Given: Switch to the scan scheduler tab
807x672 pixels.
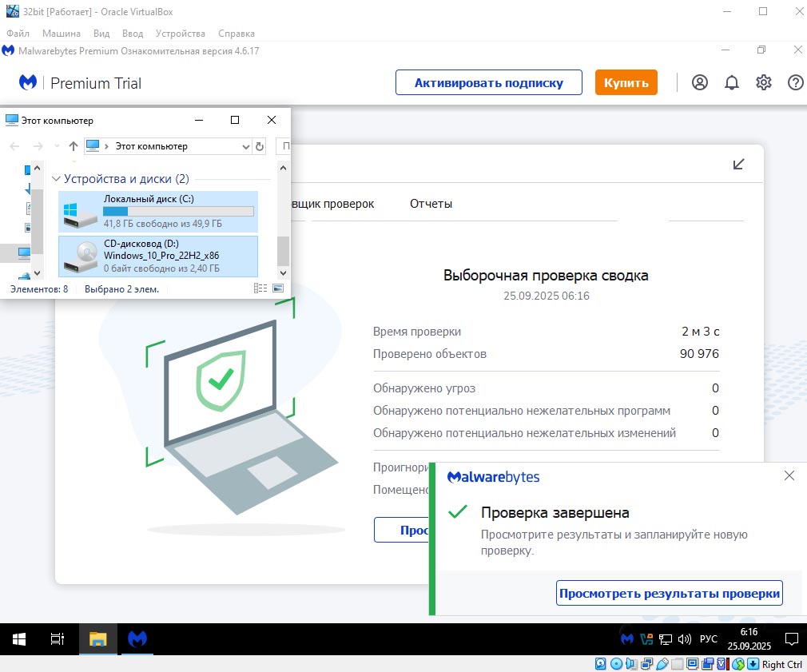Looking at the screenshot, I should point(332,204).
